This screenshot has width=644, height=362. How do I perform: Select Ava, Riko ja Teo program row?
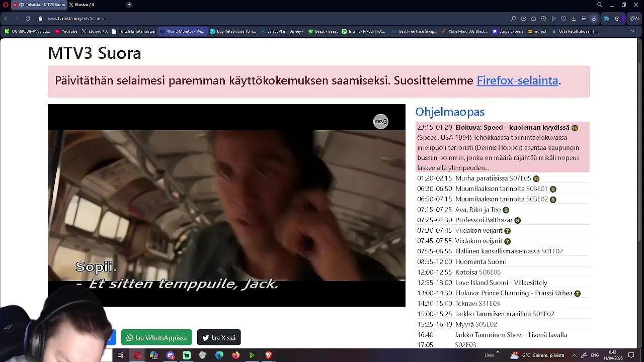point(502,210)
